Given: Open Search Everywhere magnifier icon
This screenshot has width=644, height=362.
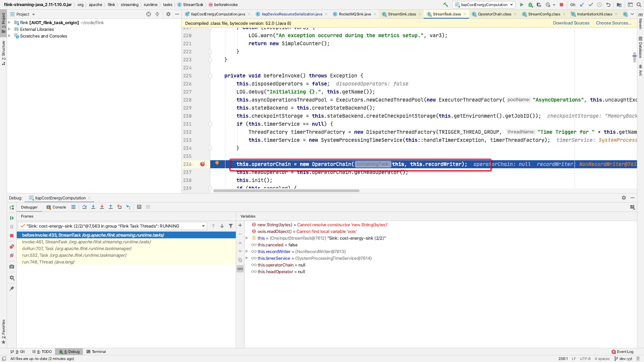Looking at the screenshot, I should tap(639, 5).
